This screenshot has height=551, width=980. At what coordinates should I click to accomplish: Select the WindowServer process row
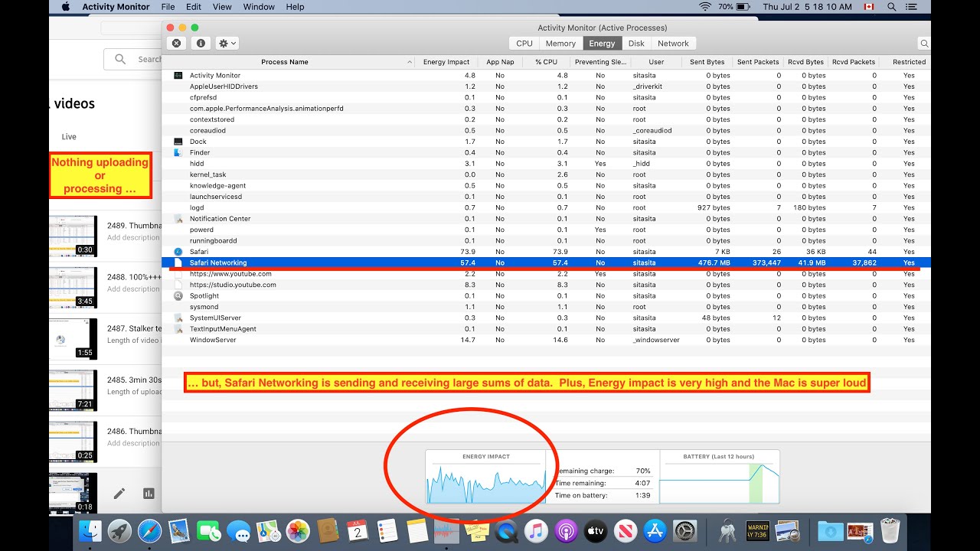[547, 340]
